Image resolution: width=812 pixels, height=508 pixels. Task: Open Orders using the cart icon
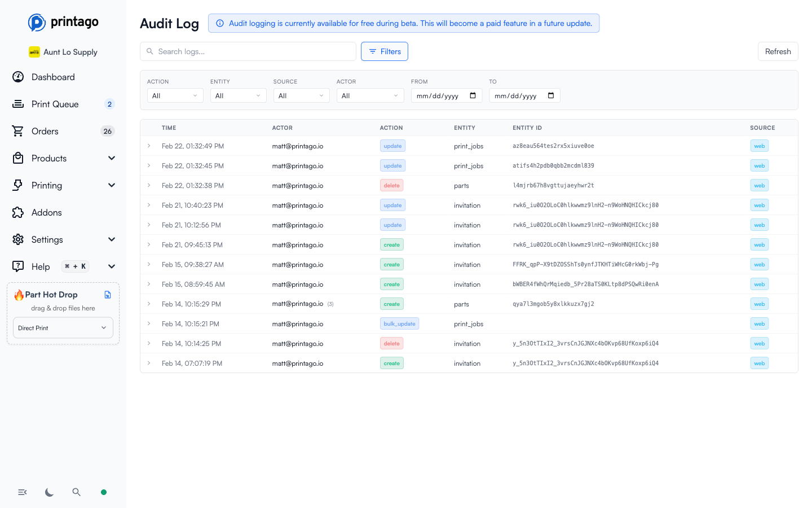pos(17,131)
